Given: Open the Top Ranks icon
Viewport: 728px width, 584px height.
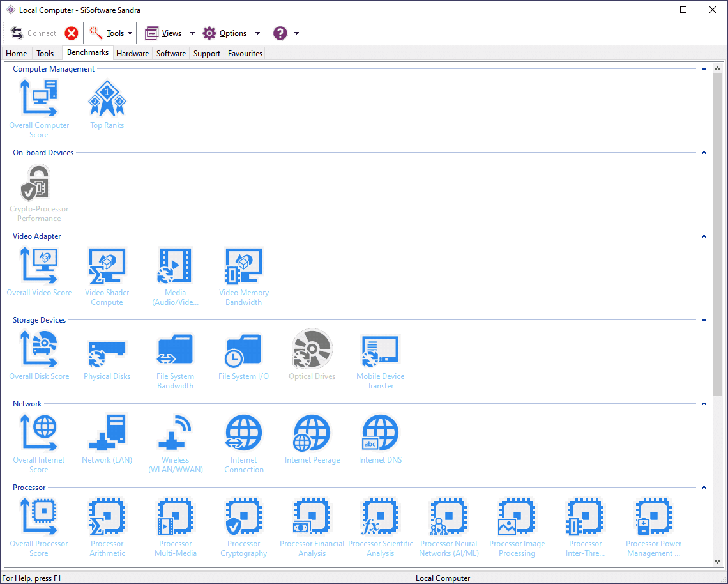Looking at the screenshot, I should (107, 104).
